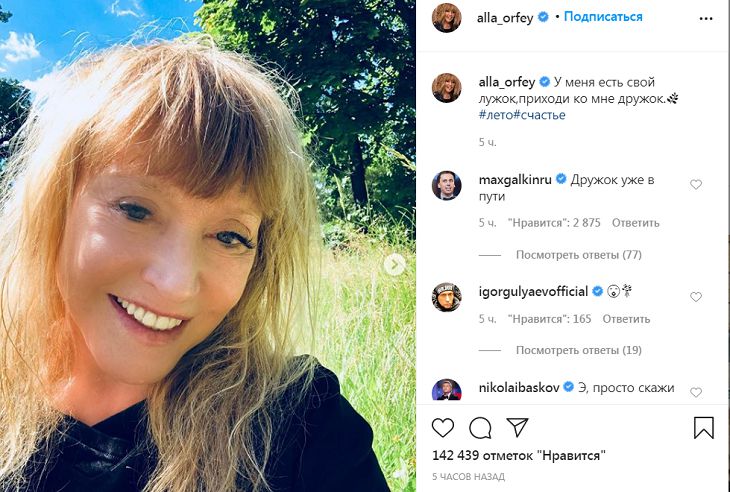Click the main selfie photo

coord(200,250)
